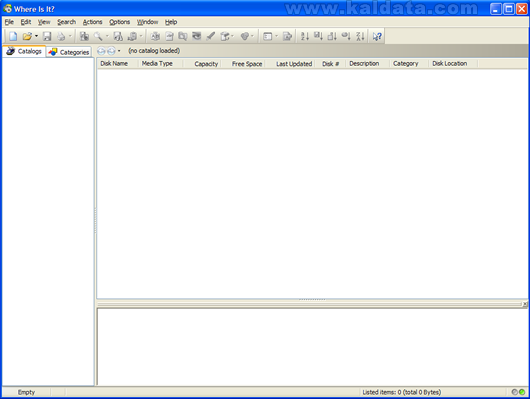Screen dimensions: 530x399
Task: Click the sort by size icon
Action: coord(332,36)
